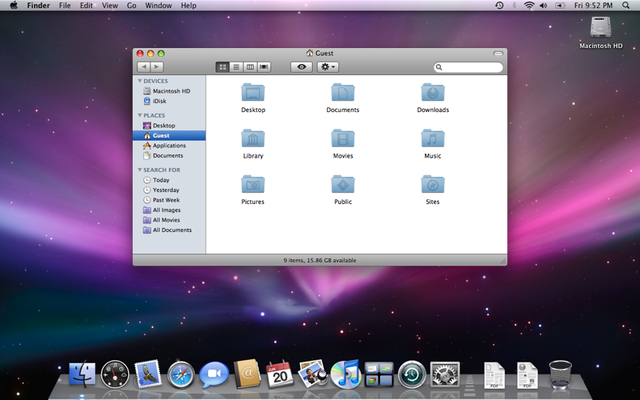Screen dimensions: 640x400
Task: Switch to list view
Action: click(236, 67)
